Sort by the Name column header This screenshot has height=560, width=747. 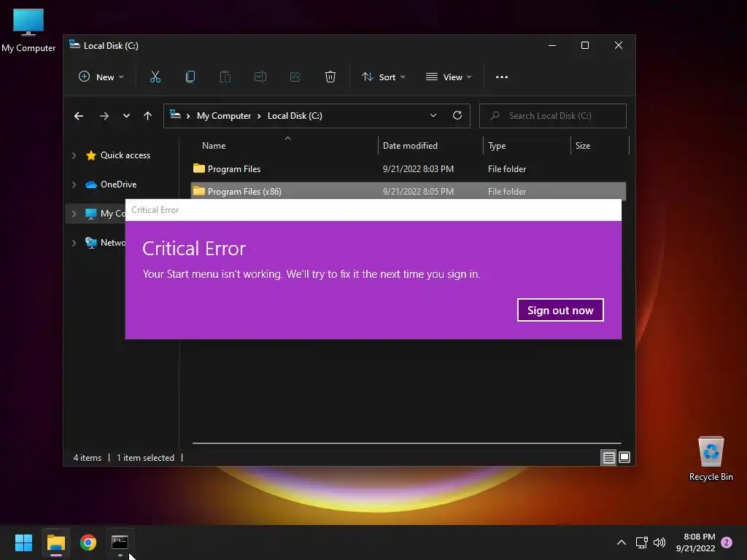pos(214,146)
